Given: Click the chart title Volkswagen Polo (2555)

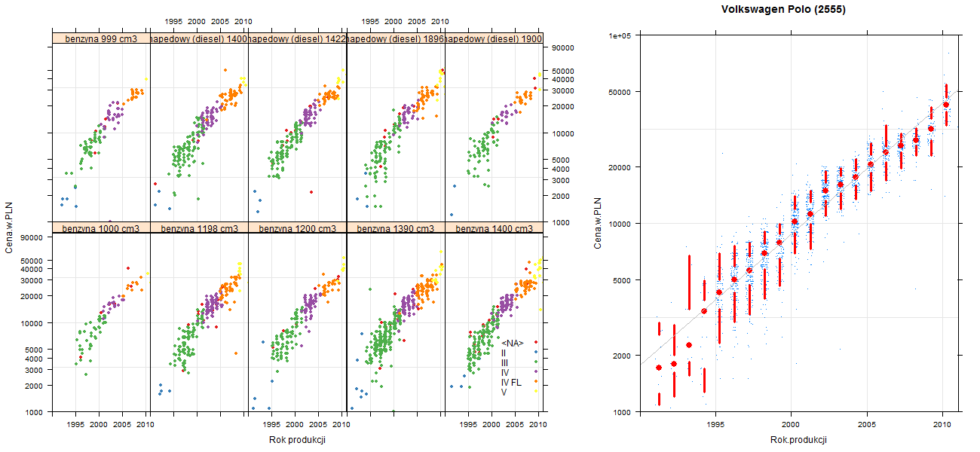Looking at the screenshot, I should click(783, 10).
